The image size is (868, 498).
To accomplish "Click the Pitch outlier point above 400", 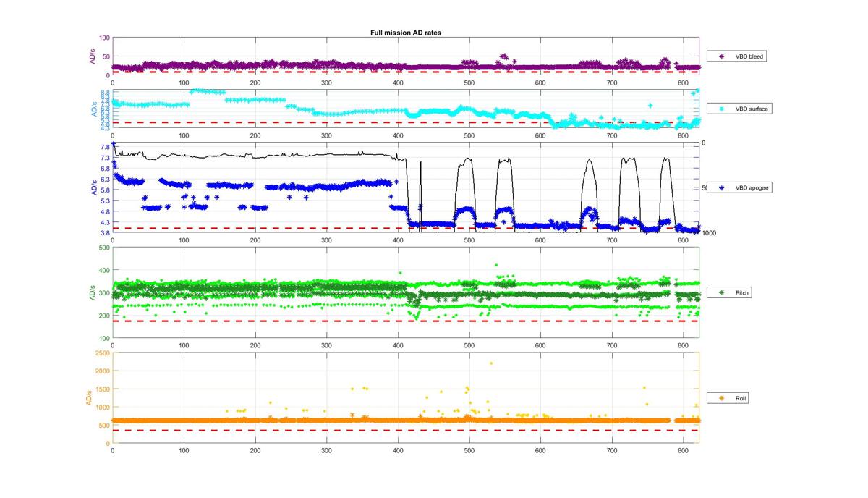I will pyautogui.click(x=495, y=265).
